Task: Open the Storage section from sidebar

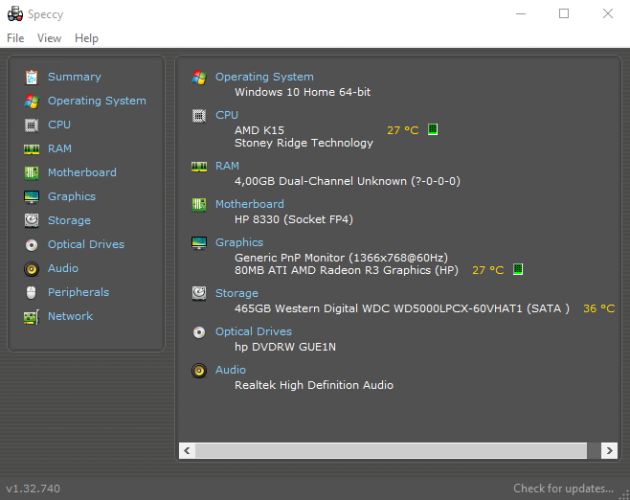Action: [x=69, y=221]
